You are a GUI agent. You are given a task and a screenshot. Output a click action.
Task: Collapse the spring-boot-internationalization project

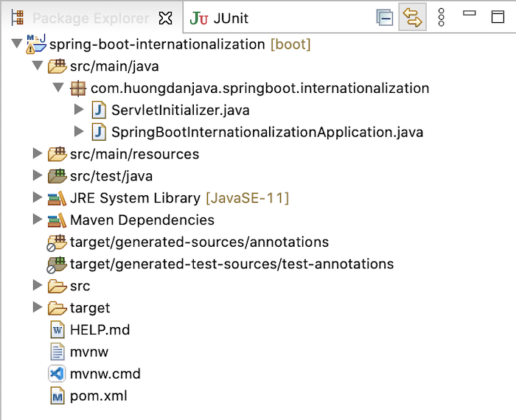tap(17, 43)
